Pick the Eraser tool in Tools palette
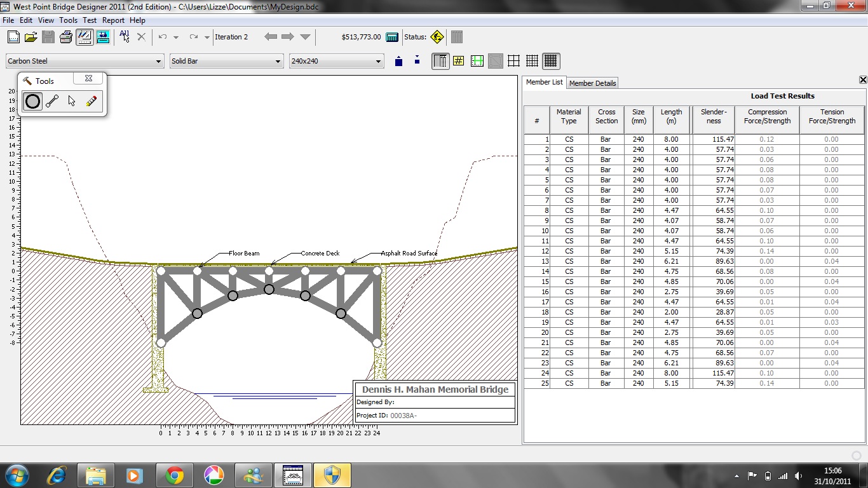 (92, 101)
